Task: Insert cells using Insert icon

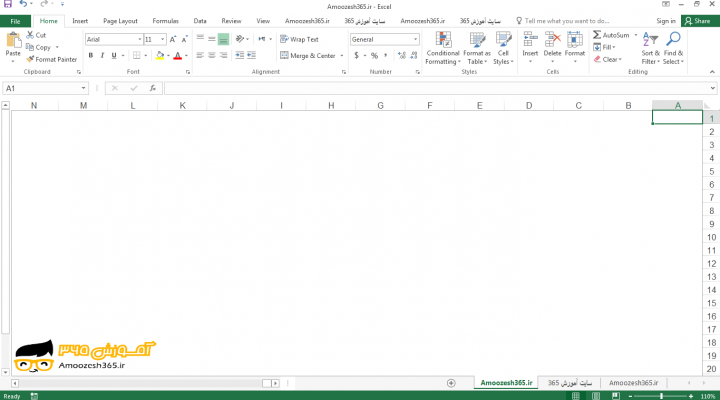Action: 530,39
